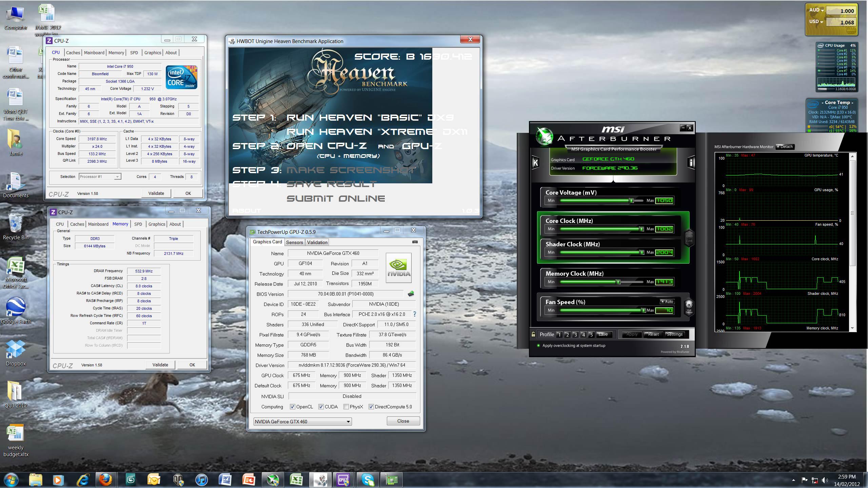
Task: Click Validate in the top CPU-Z window
Action: click(x=156, y=193)
